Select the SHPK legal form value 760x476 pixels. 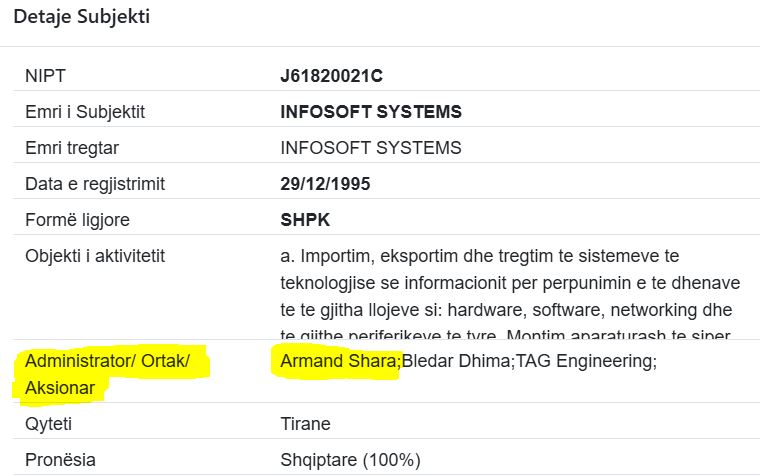tap(305, 220)
